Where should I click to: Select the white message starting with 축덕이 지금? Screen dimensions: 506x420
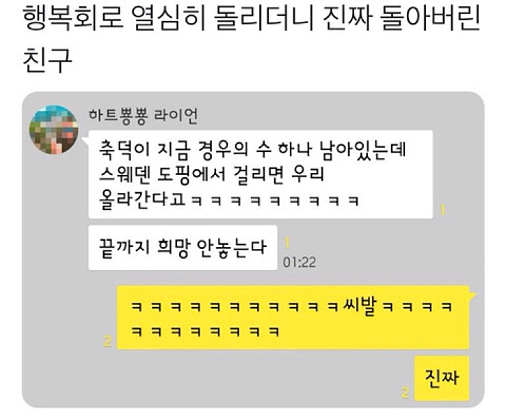click(x=261, y=174)
